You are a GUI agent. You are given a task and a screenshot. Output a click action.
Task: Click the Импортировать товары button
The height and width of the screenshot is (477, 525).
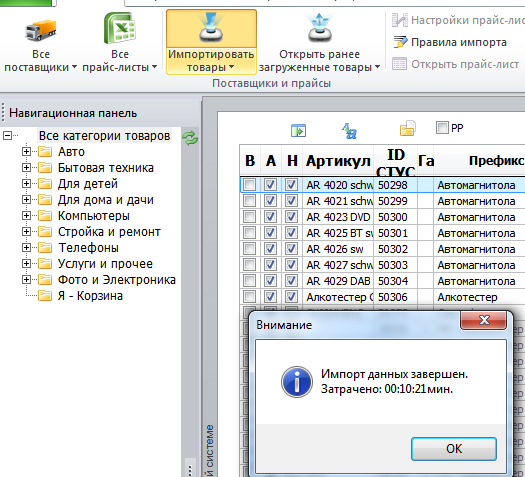coord(211,42)
